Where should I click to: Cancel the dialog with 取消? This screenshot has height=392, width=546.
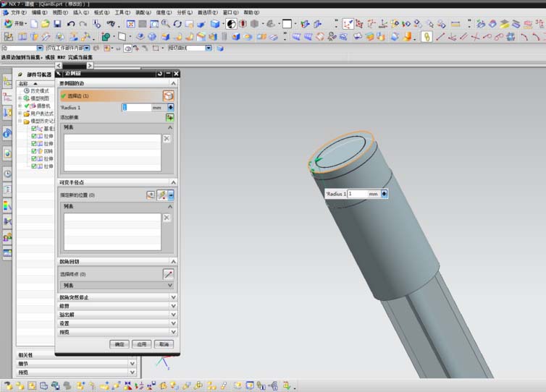[x=164, y=344]
